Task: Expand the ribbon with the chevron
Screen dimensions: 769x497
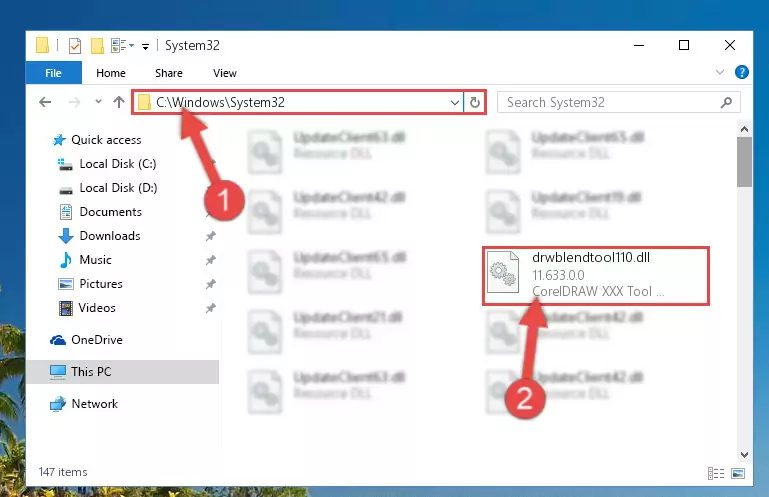Action: point(719,73)
